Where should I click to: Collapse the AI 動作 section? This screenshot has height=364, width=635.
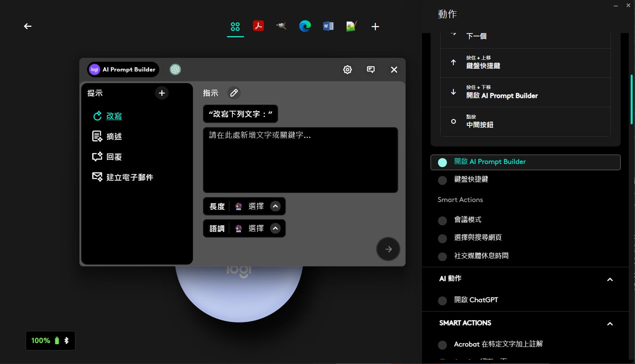click(x=610, y=279)
